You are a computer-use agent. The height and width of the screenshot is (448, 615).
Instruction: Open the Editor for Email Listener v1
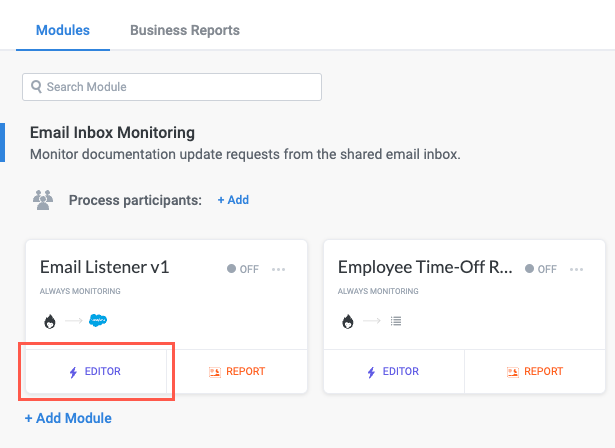point(96,372)
